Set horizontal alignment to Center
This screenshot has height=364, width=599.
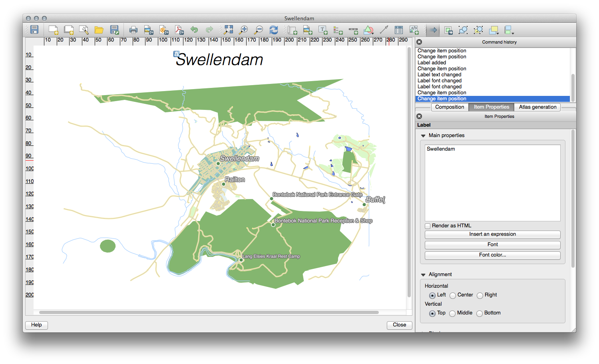click(453, 296)
